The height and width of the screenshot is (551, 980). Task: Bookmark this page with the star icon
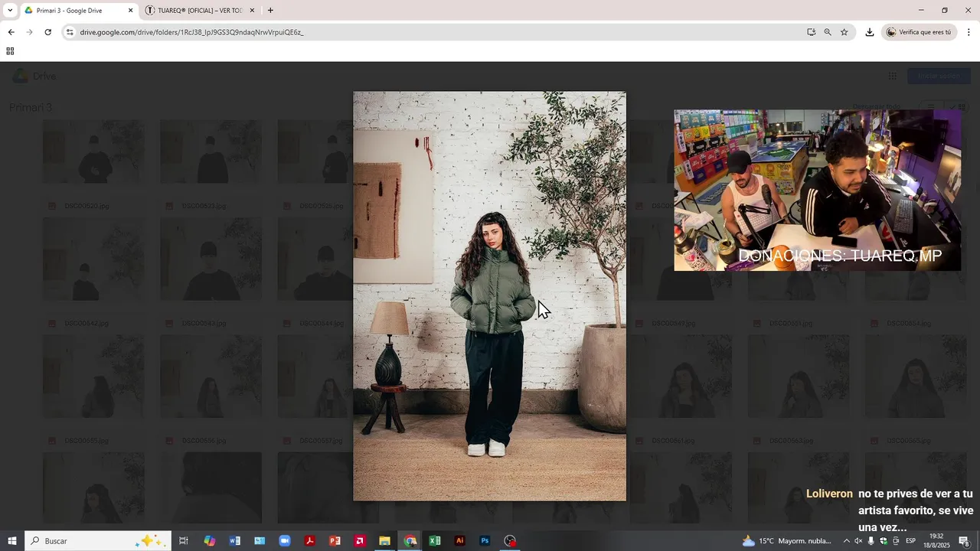coord(844,32)
